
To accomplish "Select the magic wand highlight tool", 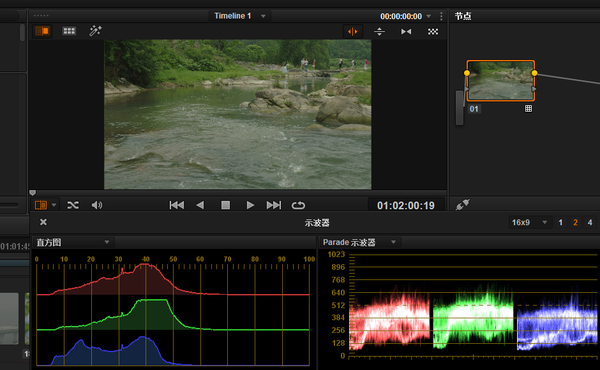I will click(95, 31).
